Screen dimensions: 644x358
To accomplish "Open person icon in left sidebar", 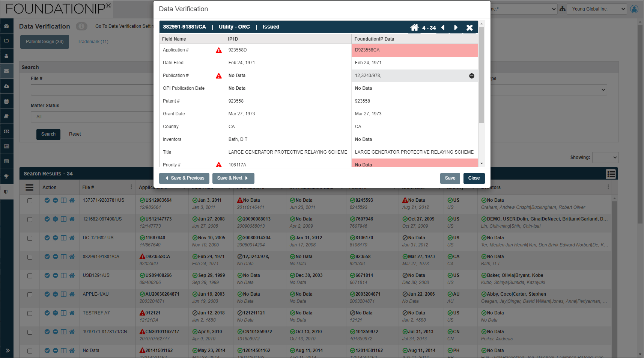I will coord(6,56).
